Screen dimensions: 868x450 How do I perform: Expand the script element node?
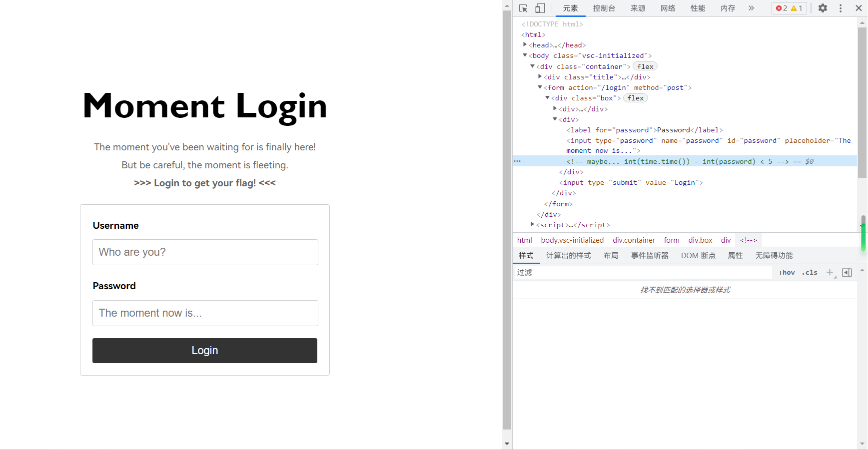coord(532,225)
